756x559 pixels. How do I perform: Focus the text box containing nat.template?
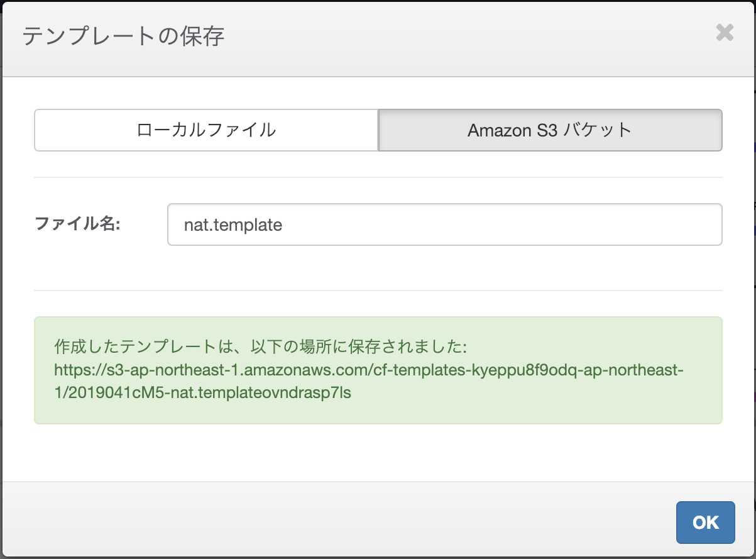coord(444,224)
